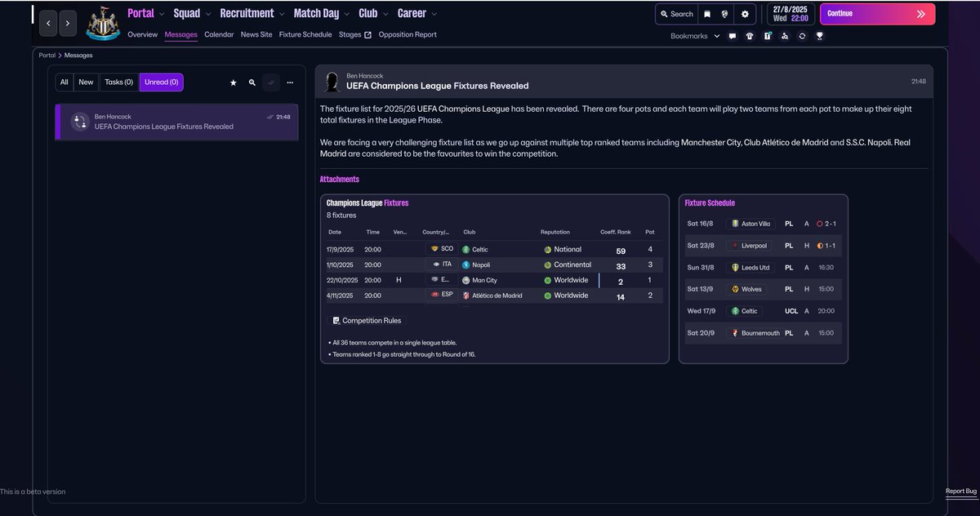Select the Unread (0) filter
Image resolution: width=980 pixels, height=516 pixels.
162,82
